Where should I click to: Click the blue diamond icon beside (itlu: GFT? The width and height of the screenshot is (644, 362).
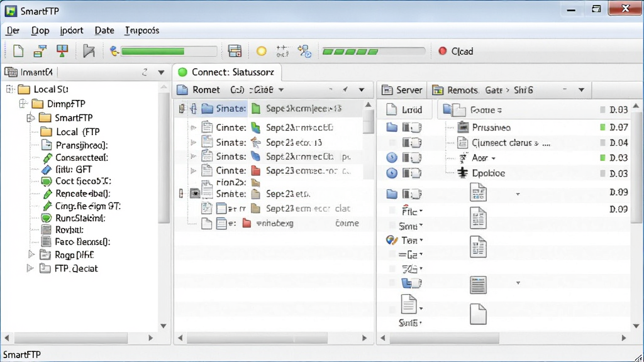click(x=47, y=170)
